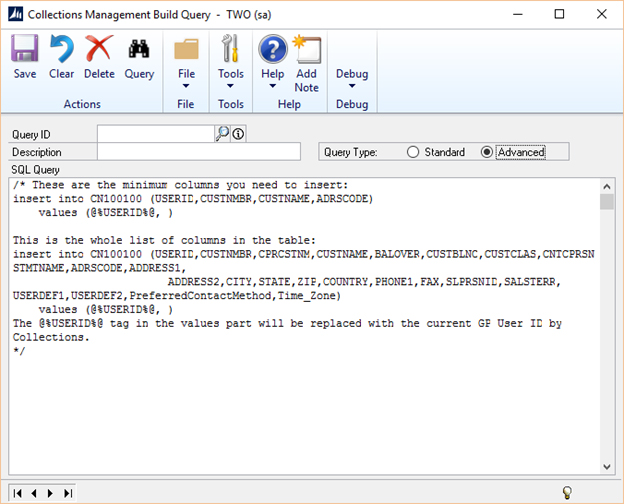Click the 'Actions' group label

click(x=82, y=104)
